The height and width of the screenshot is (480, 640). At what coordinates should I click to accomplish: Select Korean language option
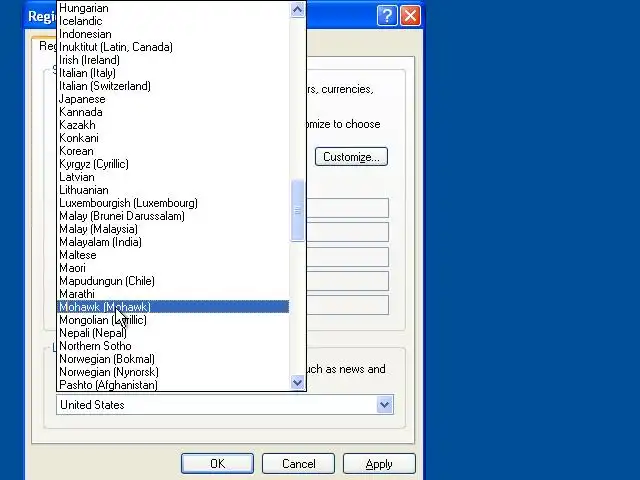click(x=173, y=151)
